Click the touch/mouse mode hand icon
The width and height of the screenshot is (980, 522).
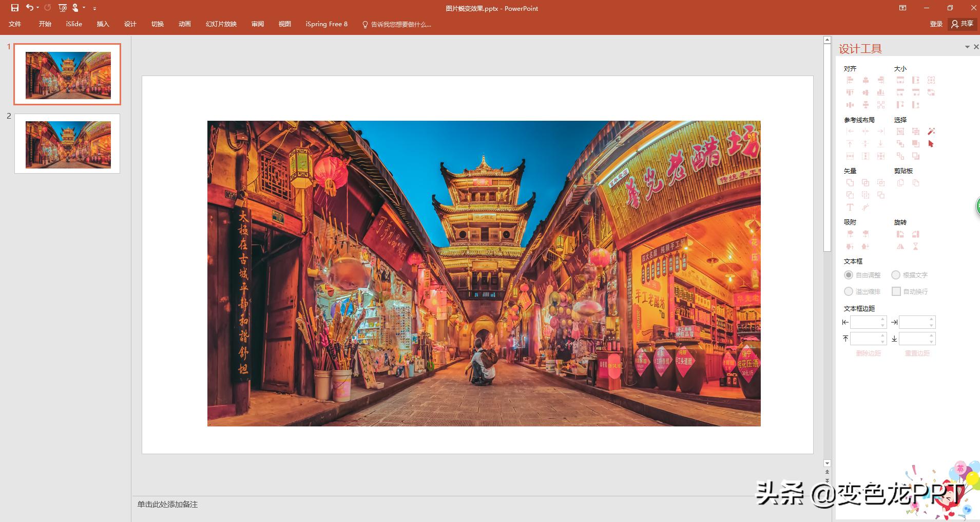(75, 8)
